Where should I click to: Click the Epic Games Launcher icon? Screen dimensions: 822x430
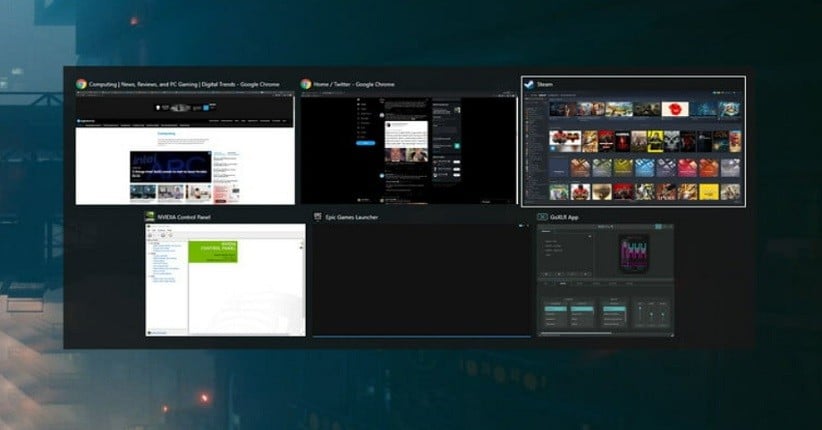tap(317, 217)
